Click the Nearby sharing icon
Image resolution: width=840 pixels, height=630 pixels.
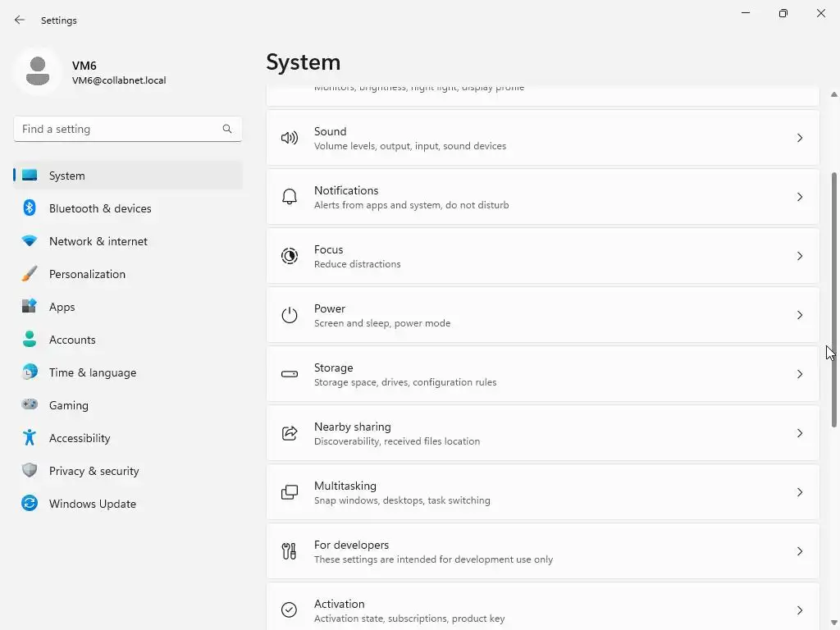click(290, 433)
